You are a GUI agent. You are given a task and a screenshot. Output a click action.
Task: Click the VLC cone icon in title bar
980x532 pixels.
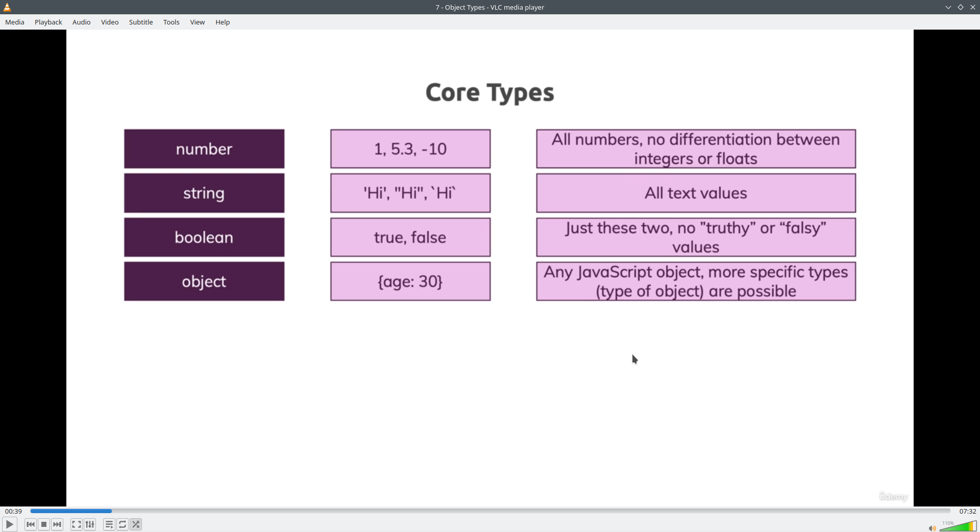tap(7, 7)
